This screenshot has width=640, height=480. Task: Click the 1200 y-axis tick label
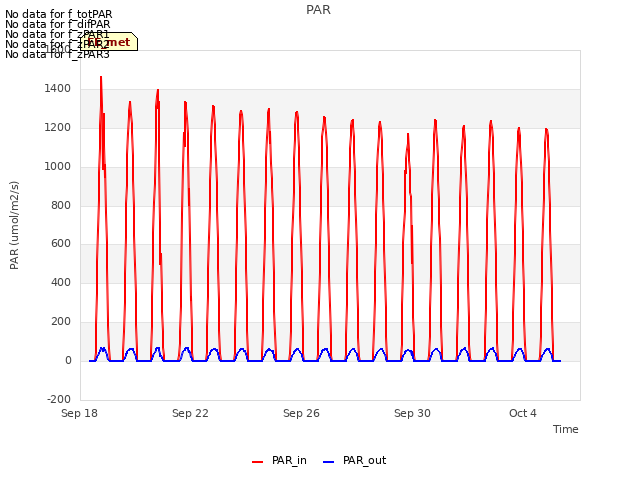[58, 128]
